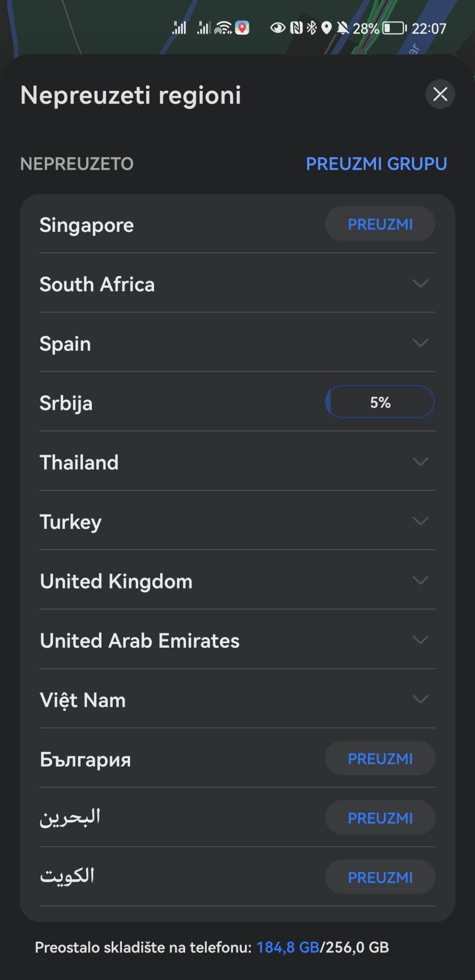Expand the Thailand region entry
The width and height of the screenshot is (475, 980).
coord(420,461)
